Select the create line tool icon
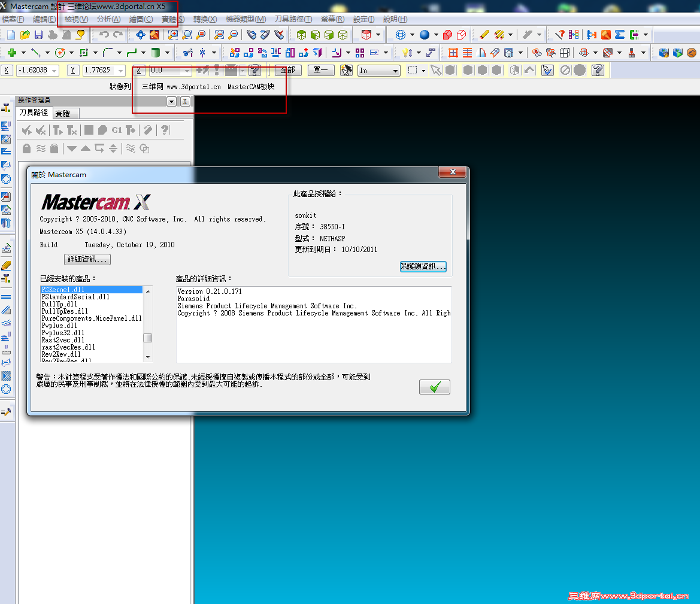Screen dimensions: 700x604 click(36, 53)
